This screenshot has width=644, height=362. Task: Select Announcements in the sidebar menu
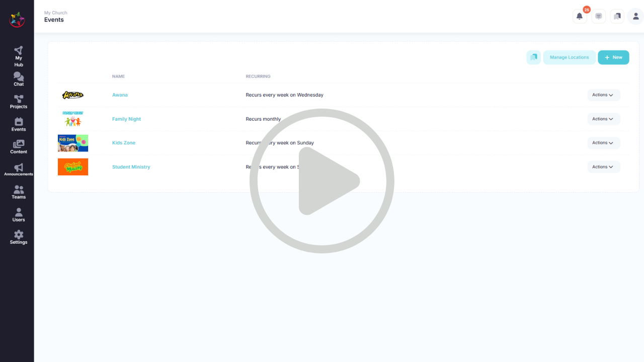pyautogui.click(x=19, y=169)
